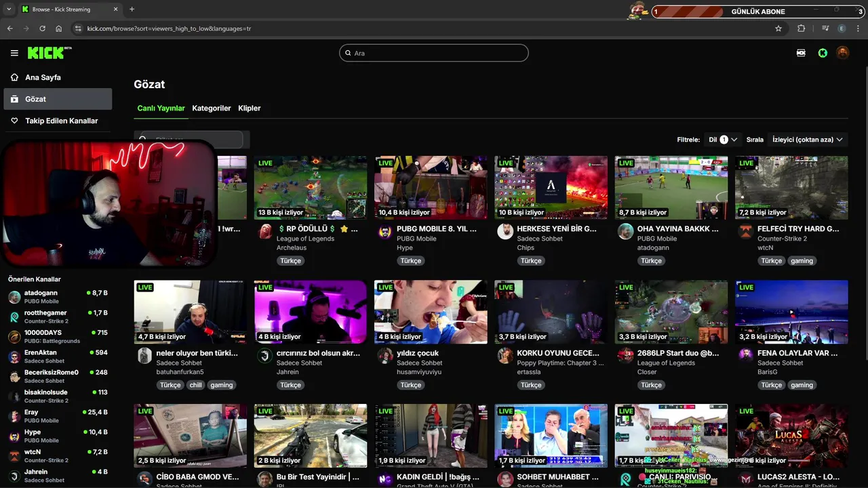
Task: Go to the Kick logo homepage
Action: 50,53
